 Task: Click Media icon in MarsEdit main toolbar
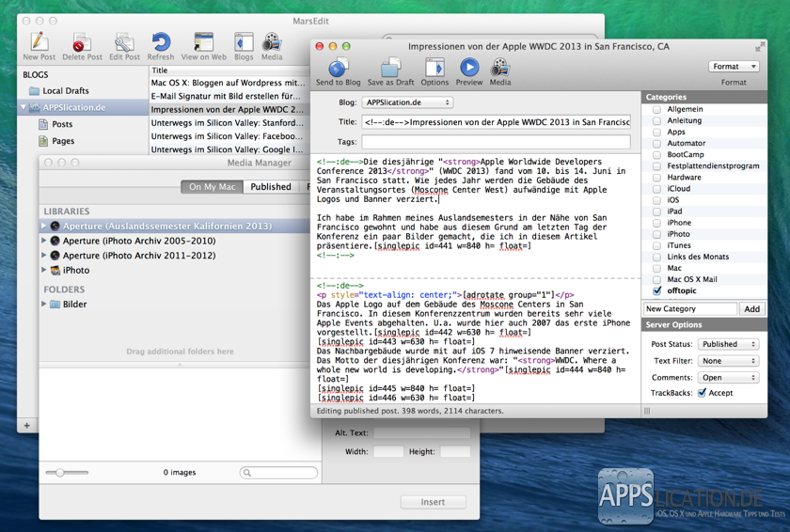(272, 41)
